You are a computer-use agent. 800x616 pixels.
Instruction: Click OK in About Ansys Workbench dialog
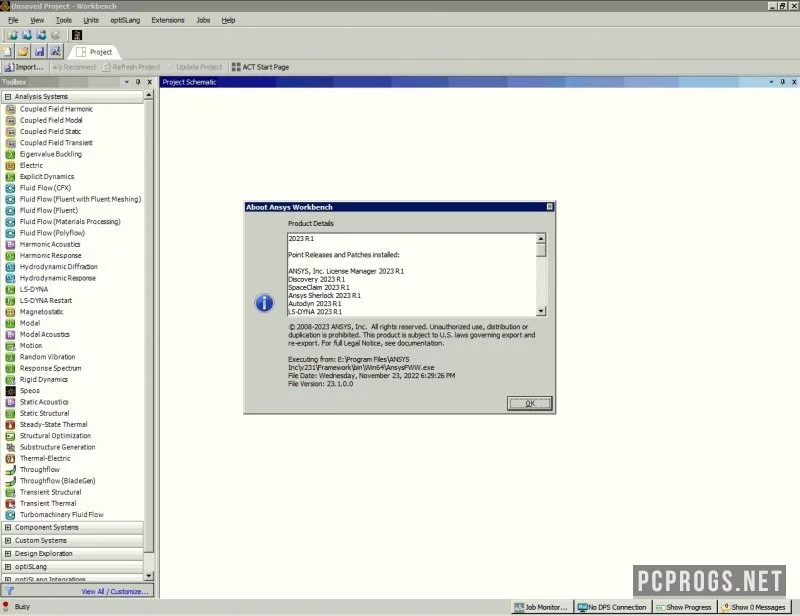[x=530, y=403]
